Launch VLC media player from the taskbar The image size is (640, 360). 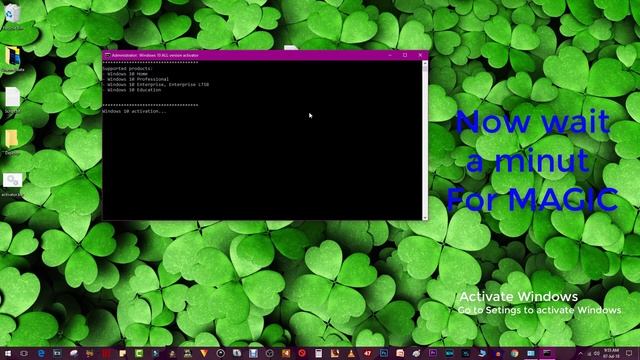pos(351,353)
